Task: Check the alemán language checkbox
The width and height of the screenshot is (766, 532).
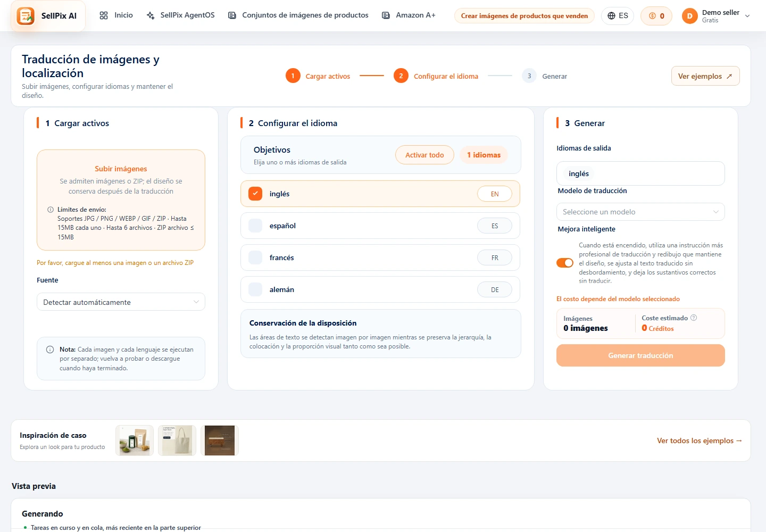Action: [255, 289]
